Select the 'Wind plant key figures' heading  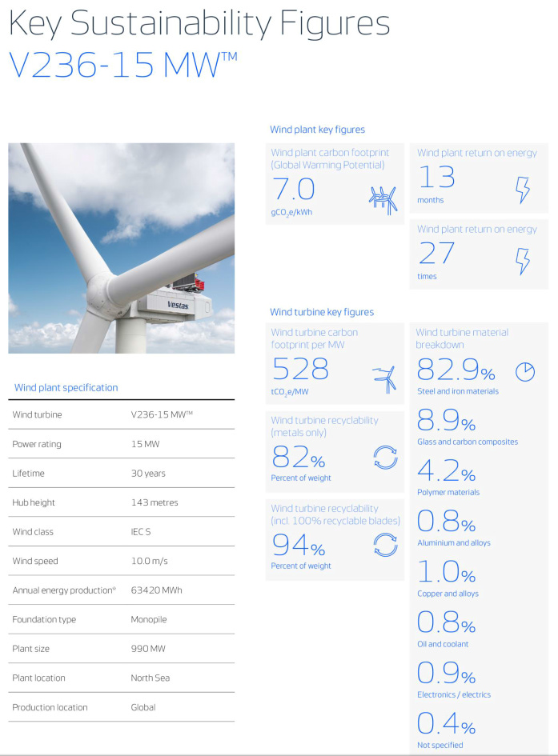(x=317, y=130)
